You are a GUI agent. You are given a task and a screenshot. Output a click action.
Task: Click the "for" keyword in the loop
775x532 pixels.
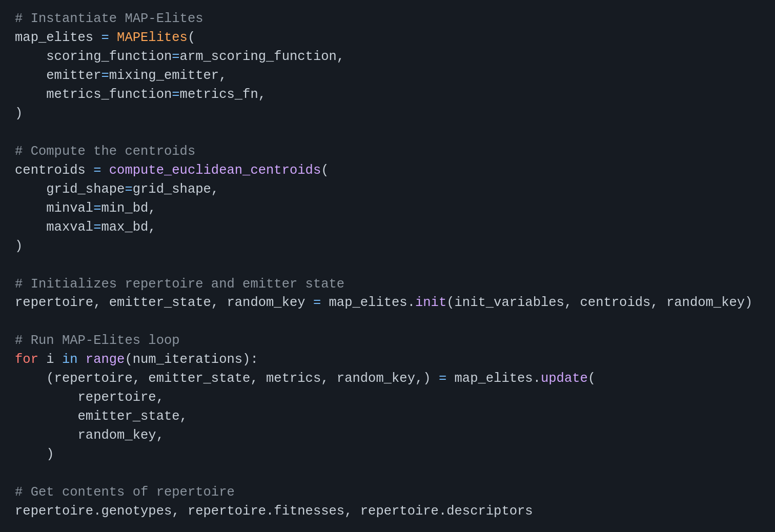(26, 359)
